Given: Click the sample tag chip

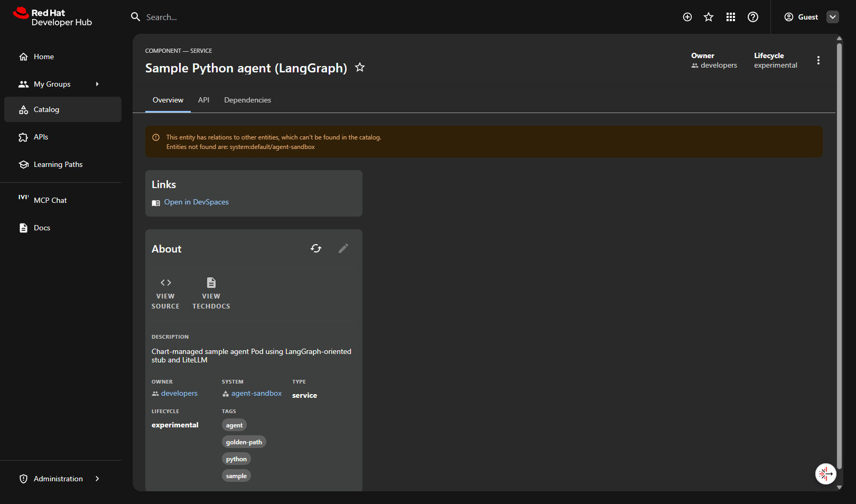Looking at the screenshot, I should pos(236,476).
